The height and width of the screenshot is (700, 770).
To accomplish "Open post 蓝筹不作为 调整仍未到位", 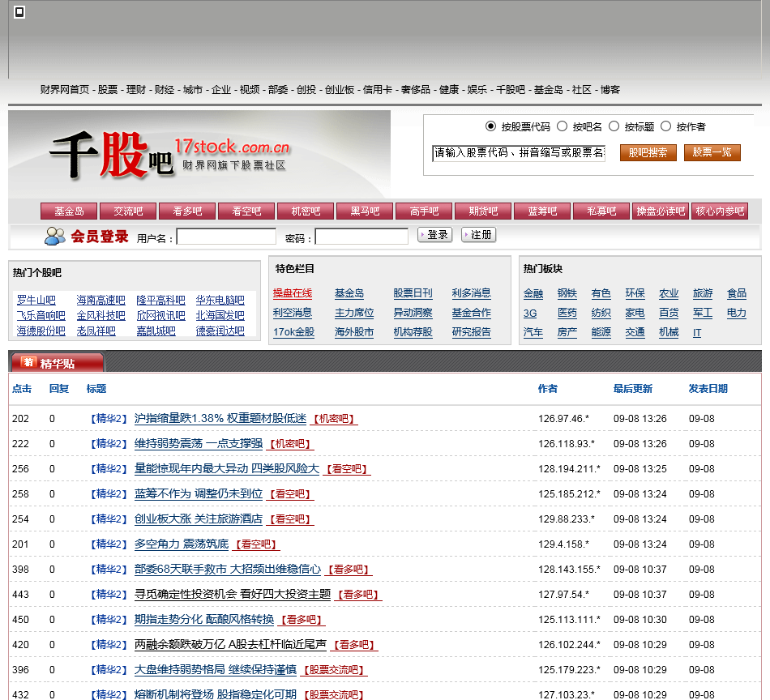I will (x=199, y=493).
